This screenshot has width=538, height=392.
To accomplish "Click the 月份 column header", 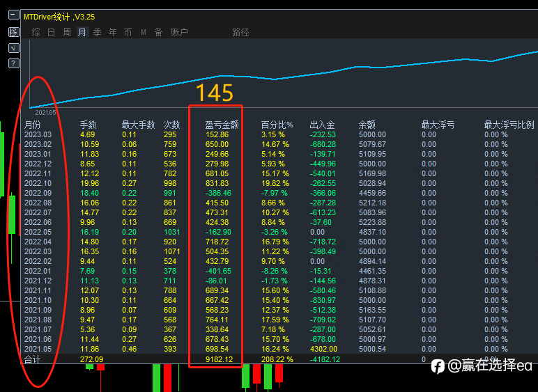I will [33, 125].
